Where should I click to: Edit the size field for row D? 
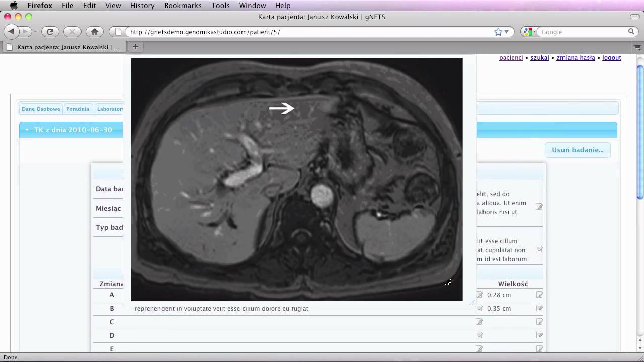[539, 335]
